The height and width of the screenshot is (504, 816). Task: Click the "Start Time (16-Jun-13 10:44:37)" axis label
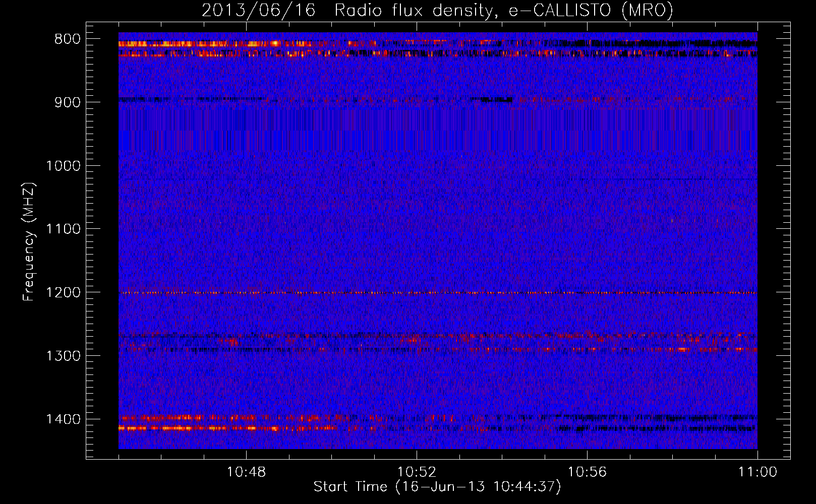click(437, 487)
